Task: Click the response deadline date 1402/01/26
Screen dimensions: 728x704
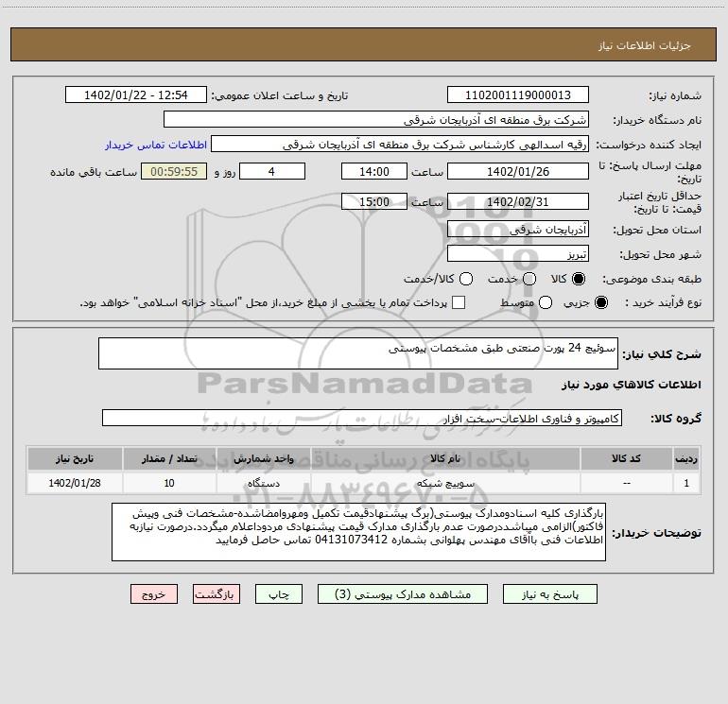Action: [x=518, y=171]
